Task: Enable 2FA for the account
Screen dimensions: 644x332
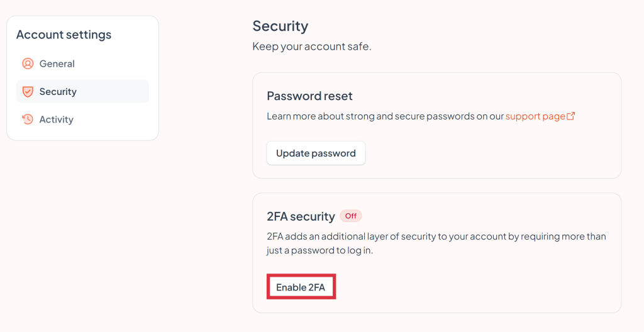Action: pos(301,287)
